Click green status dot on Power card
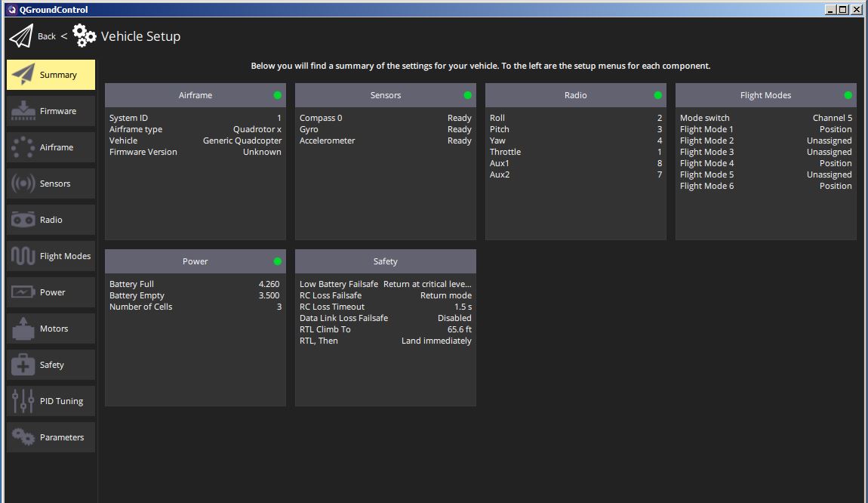868x503 pixels. pos(277,261)
